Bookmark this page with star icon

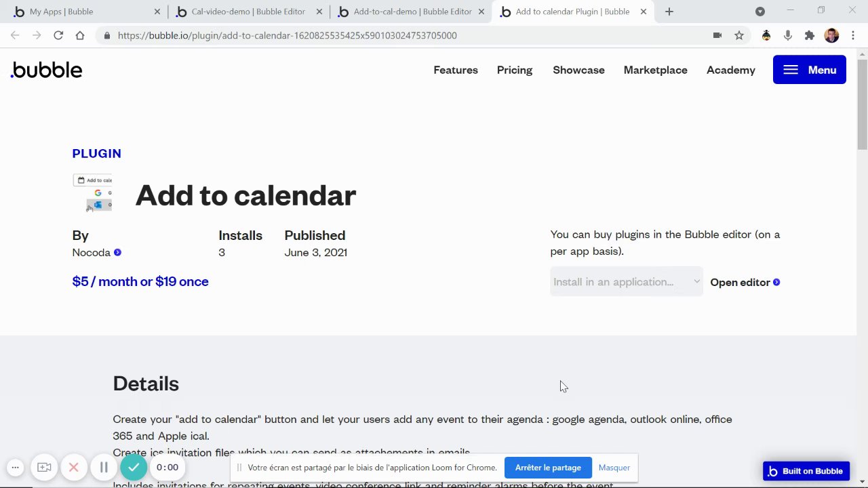tap(739, 35)
